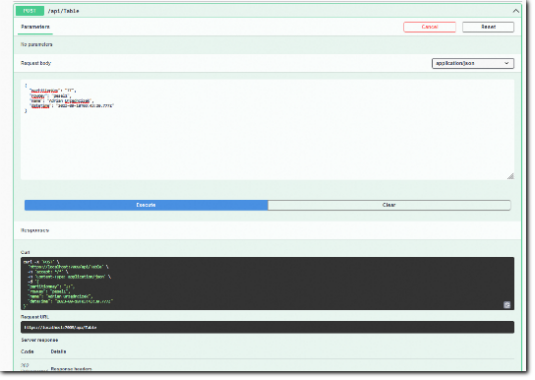Copy the curl command using clipboard icon
This screenshot has height=380, width=535.
coord(507,305)
